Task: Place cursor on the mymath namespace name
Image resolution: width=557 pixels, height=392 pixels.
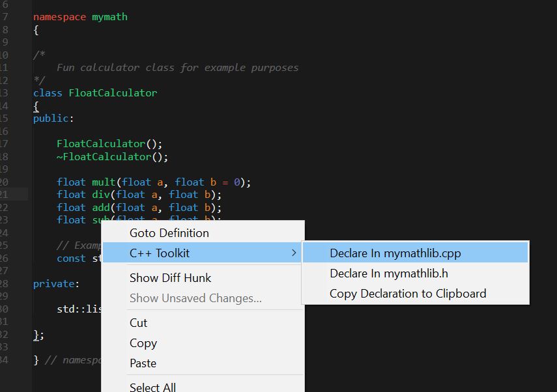Action: [109, 17]
